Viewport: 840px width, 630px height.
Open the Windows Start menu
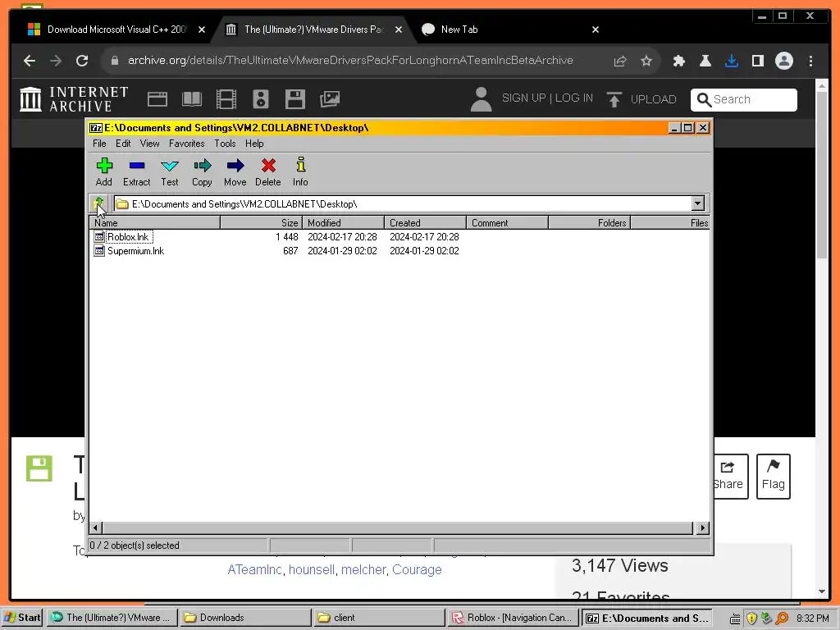click(x=22, y=618)
